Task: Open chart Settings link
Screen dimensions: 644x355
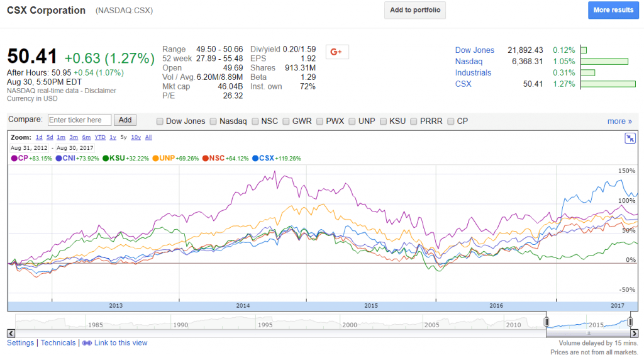Action: click(x=20, y=342)
